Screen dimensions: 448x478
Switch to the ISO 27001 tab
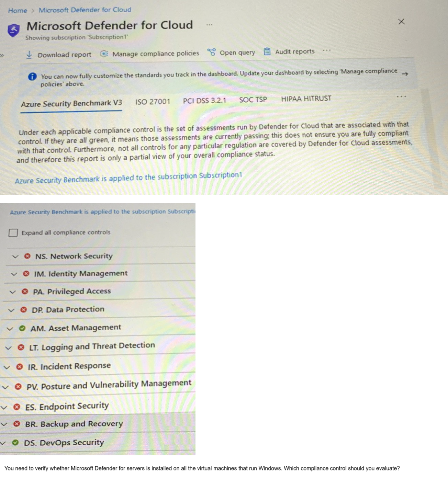click(153, 102)
